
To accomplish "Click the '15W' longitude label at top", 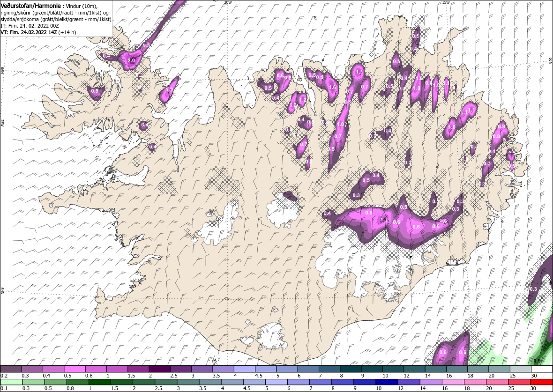I will (446, 2).
